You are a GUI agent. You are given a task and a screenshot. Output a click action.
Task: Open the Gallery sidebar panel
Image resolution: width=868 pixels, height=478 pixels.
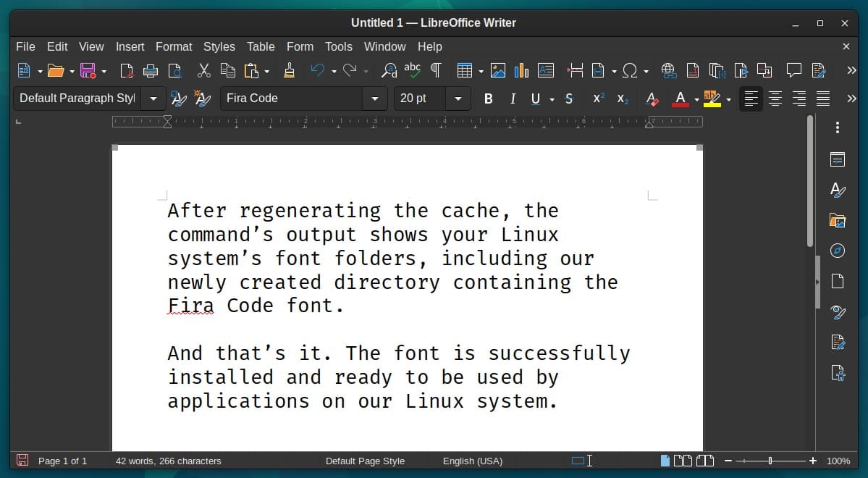(837, 220)
